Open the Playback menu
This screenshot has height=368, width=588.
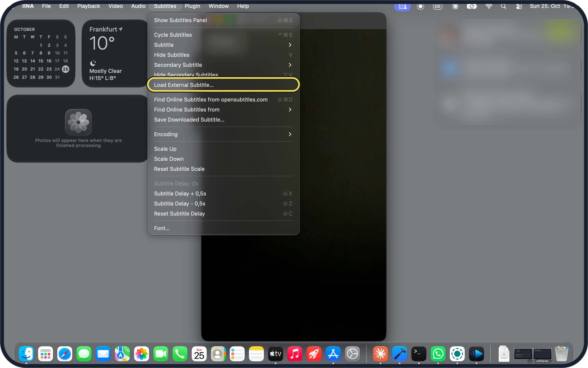(89, 6)
